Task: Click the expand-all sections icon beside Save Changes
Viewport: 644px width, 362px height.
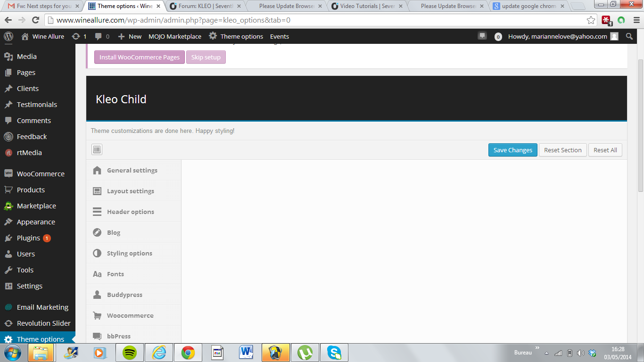Action: (97, 149)
